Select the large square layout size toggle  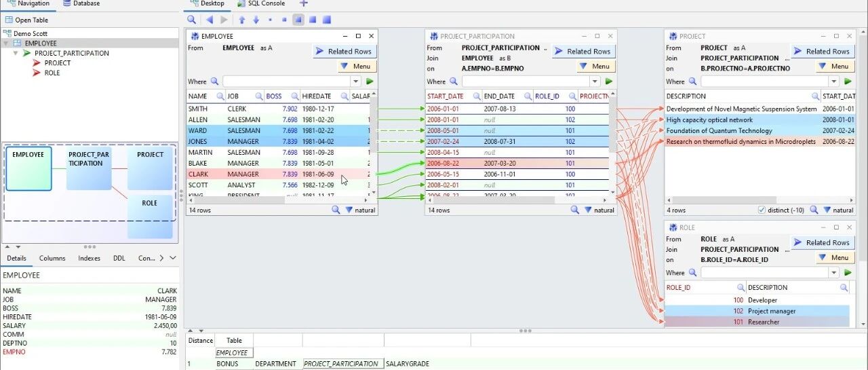pos(312,20)
